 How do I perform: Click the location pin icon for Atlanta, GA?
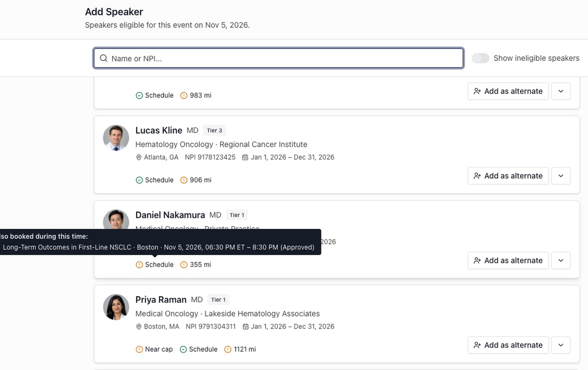(x=139, y=157)
